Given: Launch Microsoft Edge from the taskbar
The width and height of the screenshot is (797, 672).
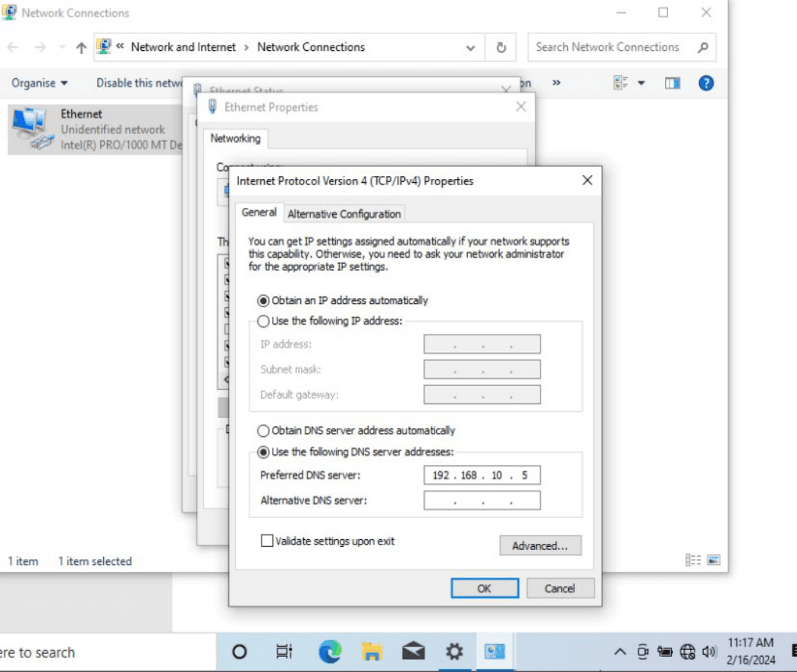Looking at the screenshot, I should click(x=330, y=652).
